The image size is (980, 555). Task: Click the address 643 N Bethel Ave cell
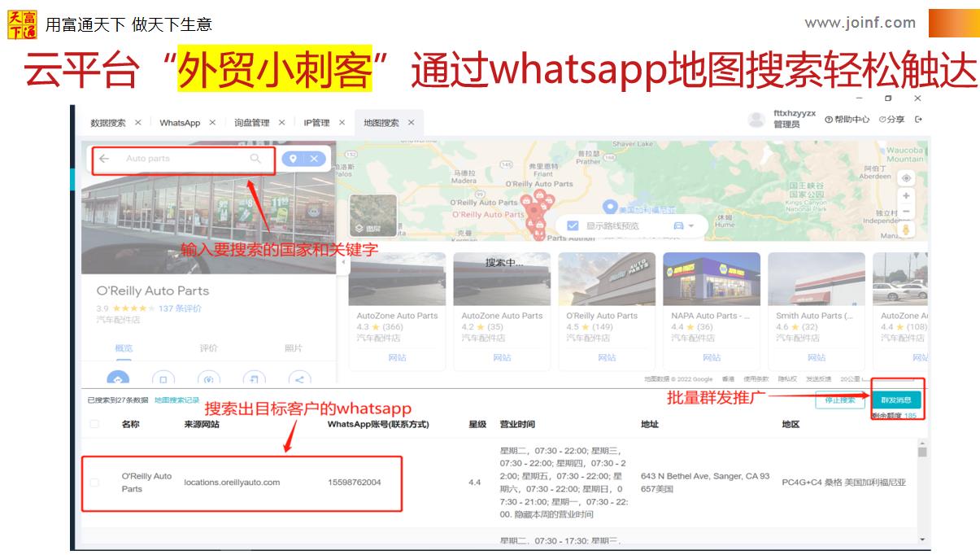point(705,483)
